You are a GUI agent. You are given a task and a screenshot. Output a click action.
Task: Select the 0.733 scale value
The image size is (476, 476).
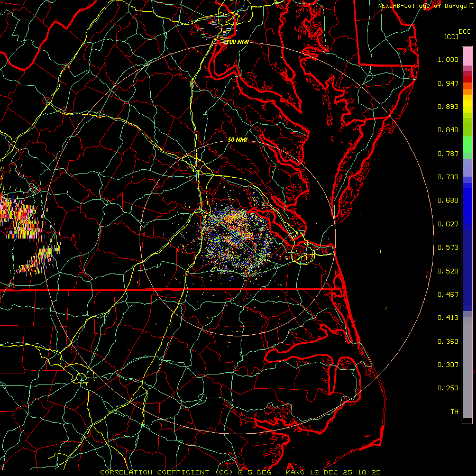coord(448,177)
